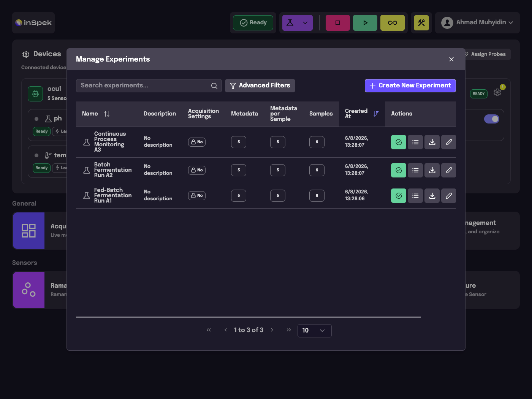Download the Fed-Batch Fermentation Run A1 experiment
Screen dimensions: 532x399
(432, 196)
